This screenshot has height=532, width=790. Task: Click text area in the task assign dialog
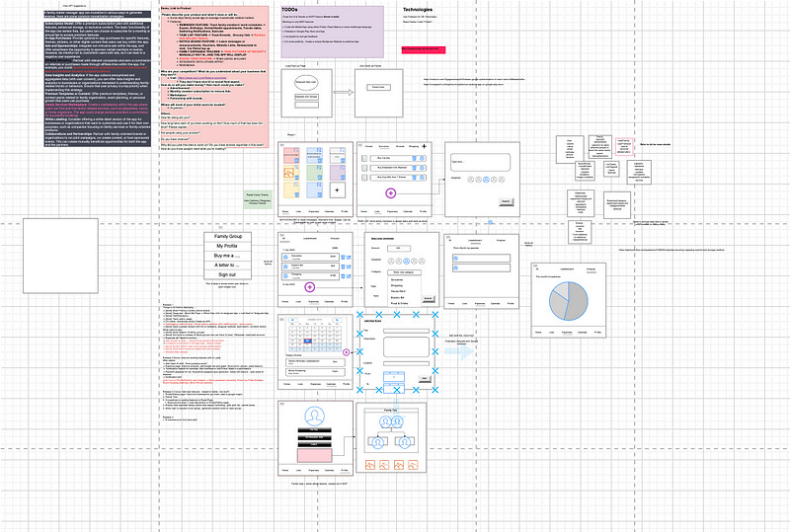[480, 162]
